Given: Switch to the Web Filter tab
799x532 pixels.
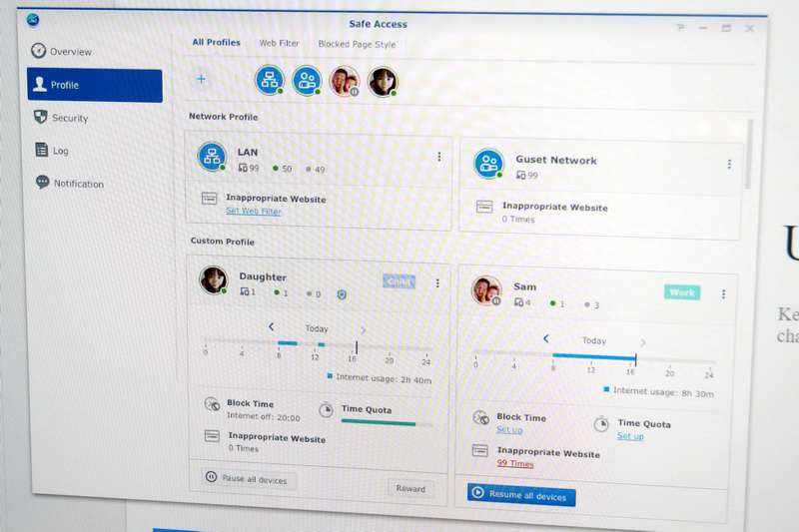Looking at the screenshot, I should [x=280, y=43].
